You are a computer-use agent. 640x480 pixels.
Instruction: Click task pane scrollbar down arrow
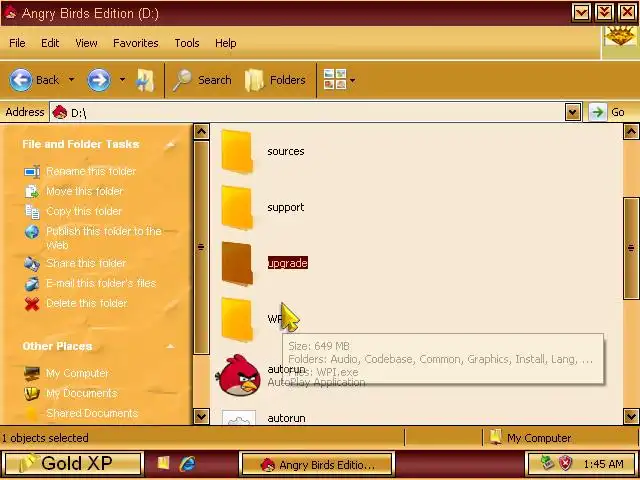tap(201, 417)
